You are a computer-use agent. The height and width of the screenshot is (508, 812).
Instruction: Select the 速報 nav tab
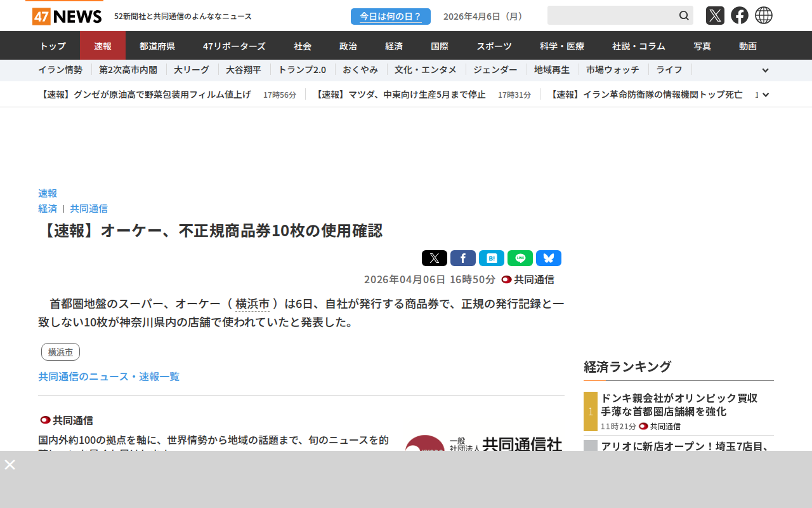103,46
